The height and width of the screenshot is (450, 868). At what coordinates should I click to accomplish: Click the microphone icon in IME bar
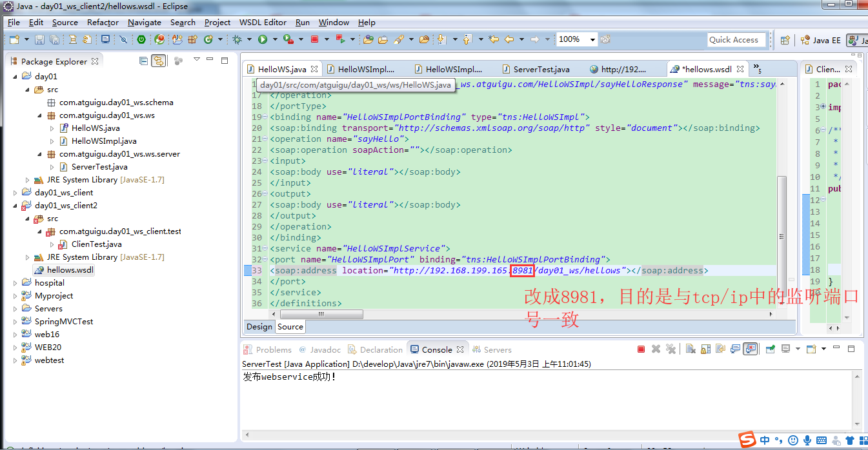807,440
